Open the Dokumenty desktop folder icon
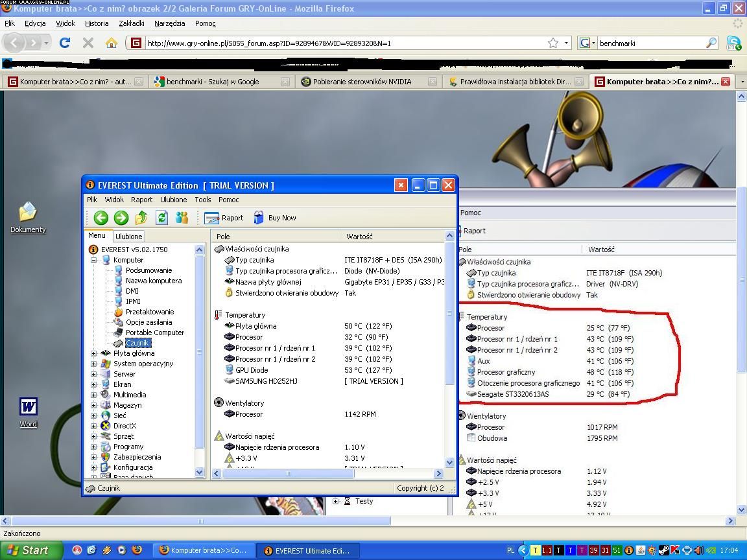 pos(28,213)
